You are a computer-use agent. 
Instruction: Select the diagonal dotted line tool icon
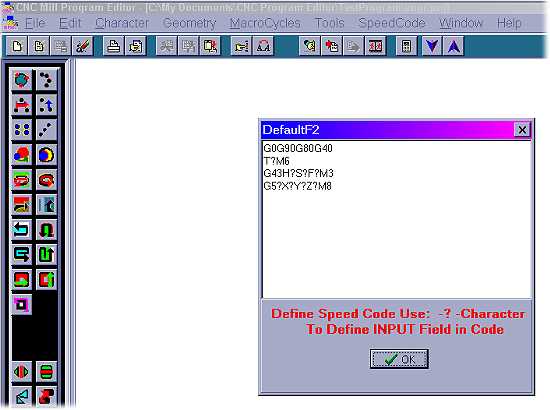tap(46, 129)
